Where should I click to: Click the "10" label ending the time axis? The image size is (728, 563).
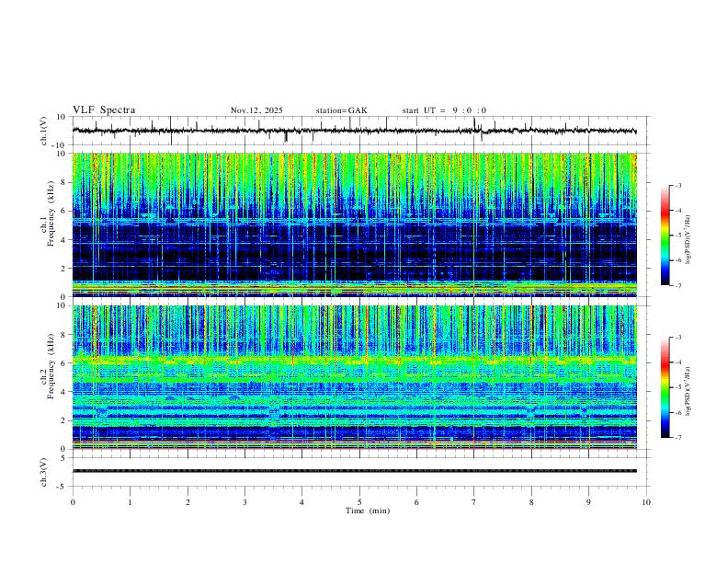(x=646, y=502)
